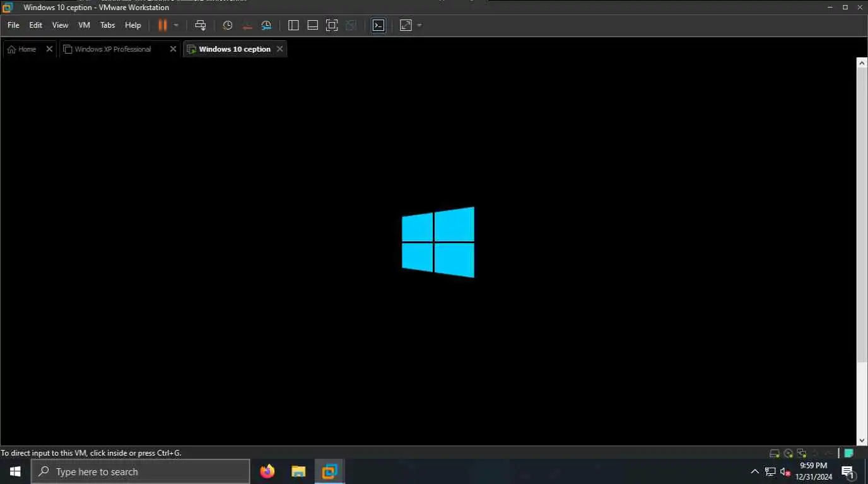
Task: Click the greyed-out Unity mode icon
Action: click(351, 25)
